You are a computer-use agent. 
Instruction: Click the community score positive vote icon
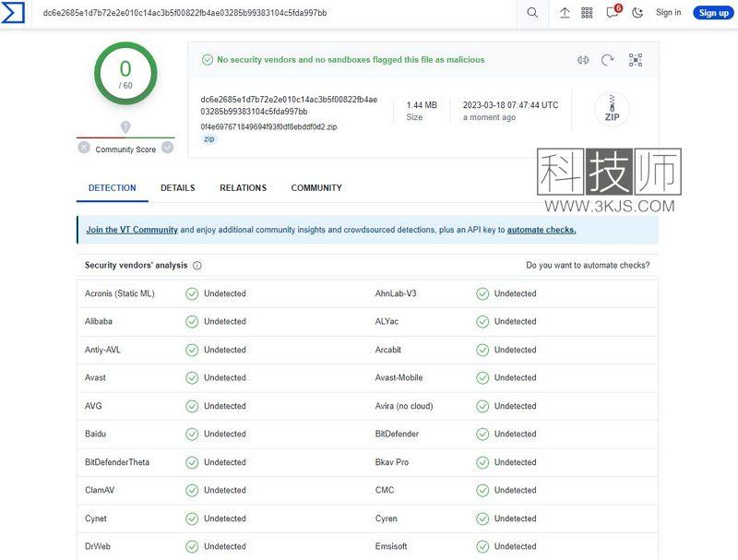click(x=168, y=148)
